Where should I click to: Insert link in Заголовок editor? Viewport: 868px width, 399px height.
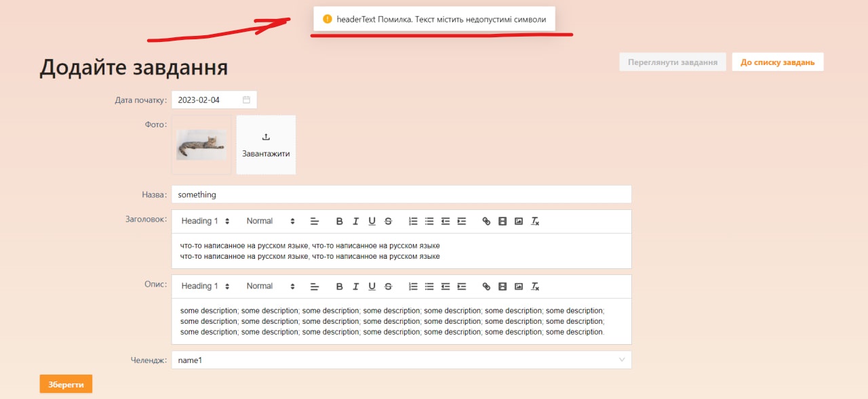click(486, 221)
